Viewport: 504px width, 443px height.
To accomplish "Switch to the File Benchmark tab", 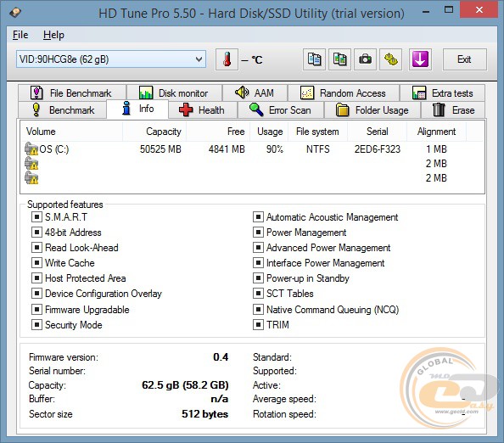I will pyautogui.click(x=72, y=93).
